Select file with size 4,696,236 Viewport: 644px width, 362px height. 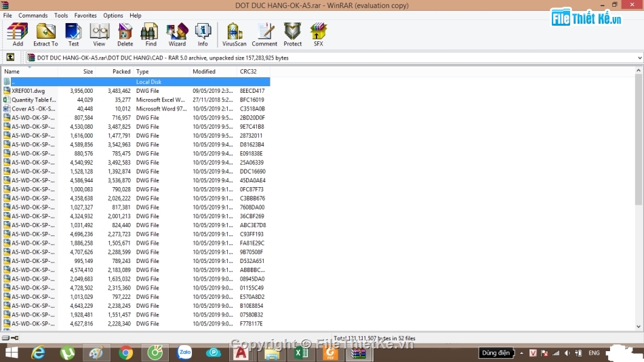point(136,234)
